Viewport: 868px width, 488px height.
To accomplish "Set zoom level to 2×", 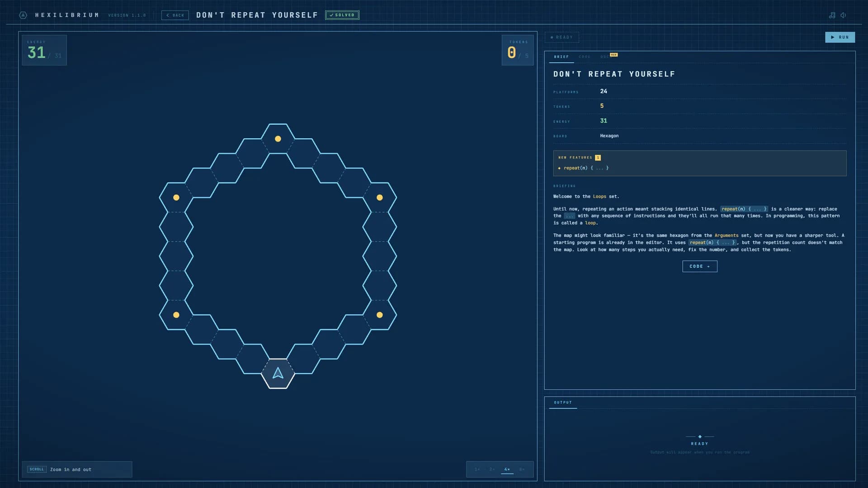I will point(492,469).
